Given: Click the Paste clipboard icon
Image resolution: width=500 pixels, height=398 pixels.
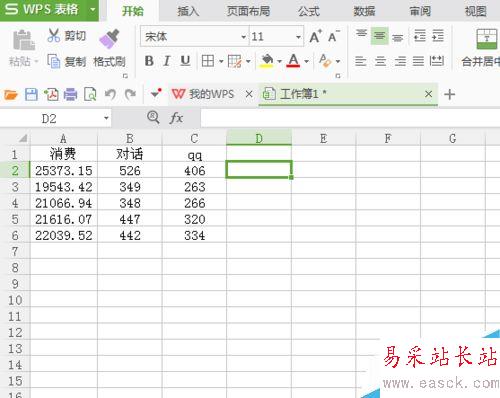Looking at the screenshot, I should coord(23,40).
